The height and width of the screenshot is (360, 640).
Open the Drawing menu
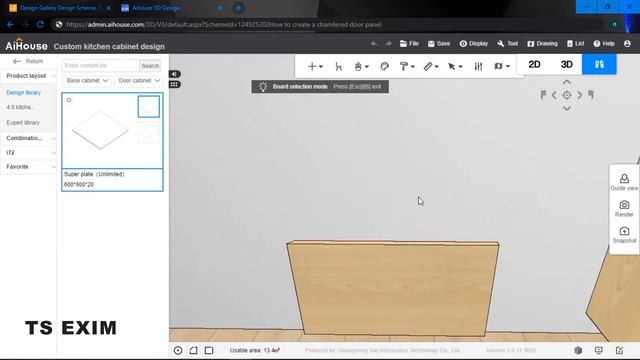[542, 44]
